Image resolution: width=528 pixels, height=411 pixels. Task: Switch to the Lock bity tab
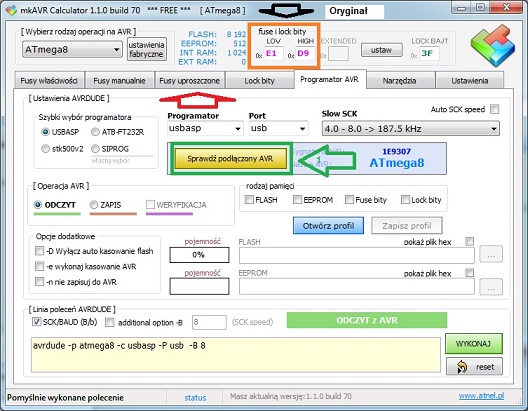[259, 80]
